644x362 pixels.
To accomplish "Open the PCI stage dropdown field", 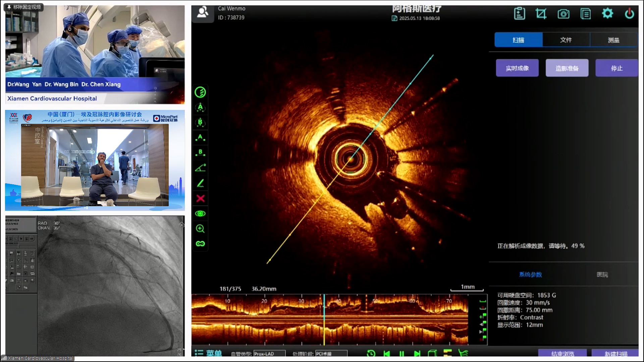I will click(x=331, y=354).
